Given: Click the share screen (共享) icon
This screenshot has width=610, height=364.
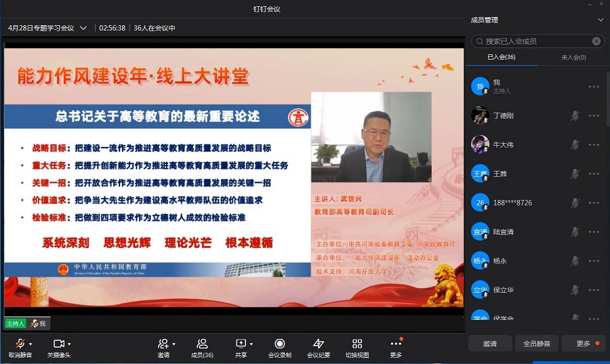Looking at the screenshot, I should [241, 344].
